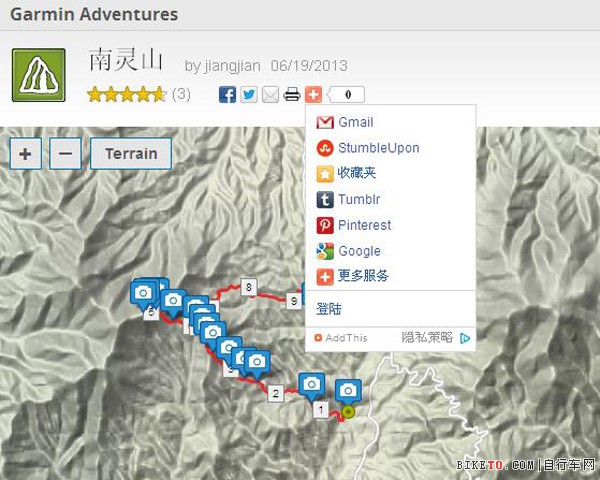The image size is (600, 480).
Task: Pick Pinterest in the share list
Action: (364, 225)
